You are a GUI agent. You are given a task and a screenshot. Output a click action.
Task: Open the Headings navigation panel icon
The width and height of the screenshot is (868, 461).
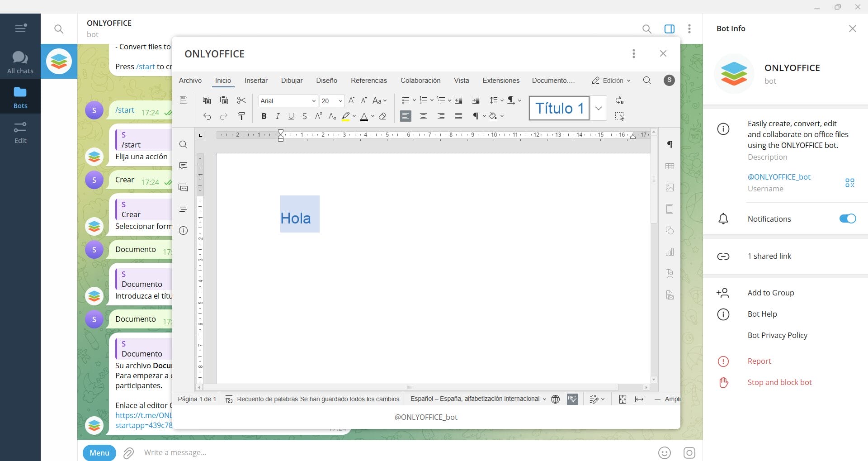[x=183, y=209]
